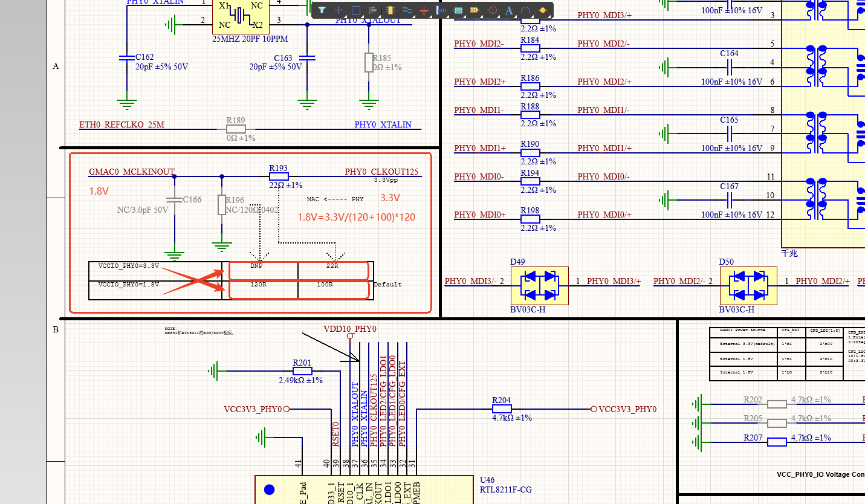Select the signal harness tool
Image resolution: width=865 pixels, height=504 pixels.
pos(441,10)
